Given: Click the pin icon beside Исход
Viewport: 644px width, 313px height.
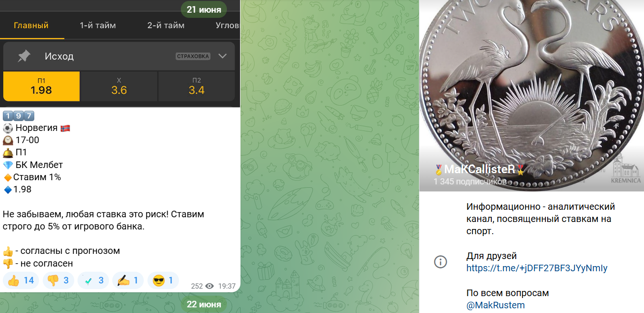Looking at the screenshot, I should click(x=24, y=56).
